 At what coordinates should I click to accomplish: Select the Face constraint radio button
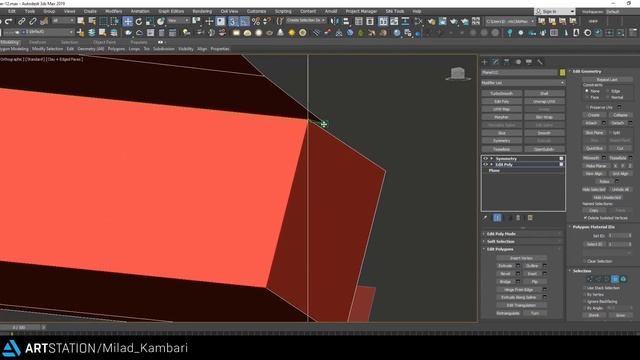(x=587, y=98)
